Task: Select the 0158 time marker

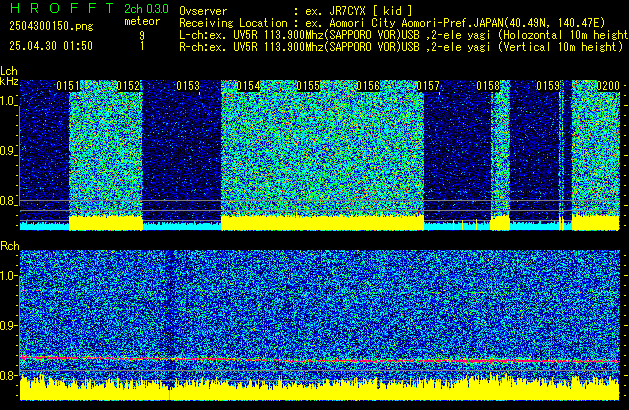Action: tap(488, 86)
